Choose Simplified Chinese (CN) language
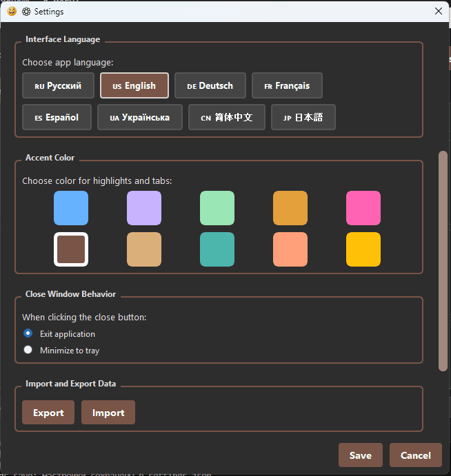451x476 pixels. coord(226,118)
